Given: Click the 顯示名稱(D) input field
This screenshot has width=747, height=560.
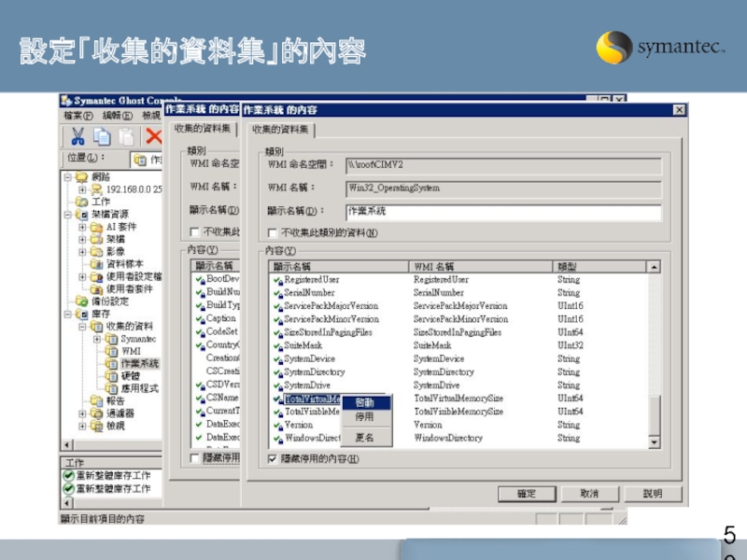Looking at the screenshot, I should coord(503,212).
